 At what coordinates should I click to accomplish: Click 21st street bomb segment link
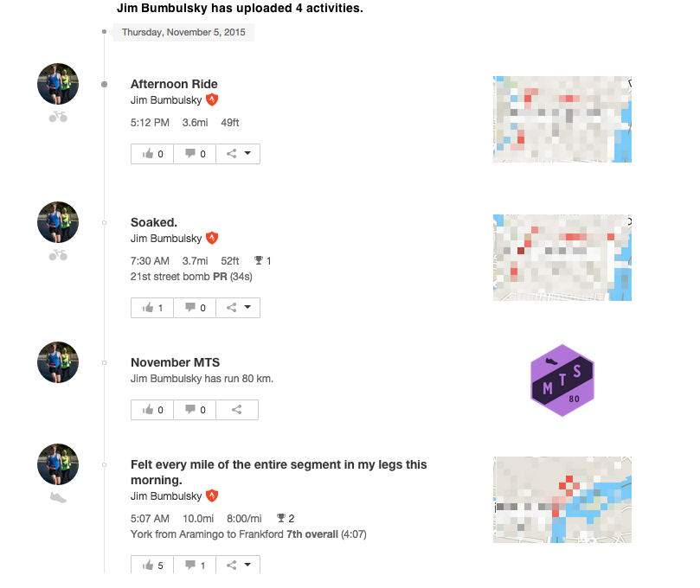point(170,277)
